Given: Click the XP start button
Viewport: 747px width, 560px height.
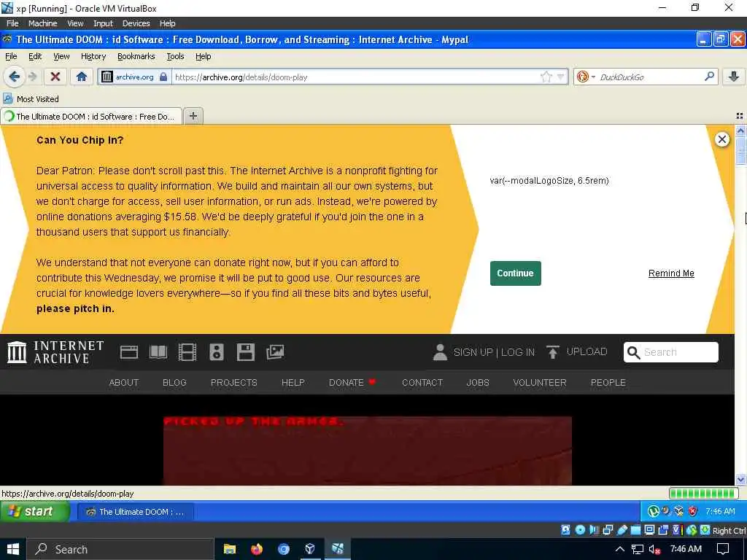Looking at the screenshot, I should click(35, 511).
